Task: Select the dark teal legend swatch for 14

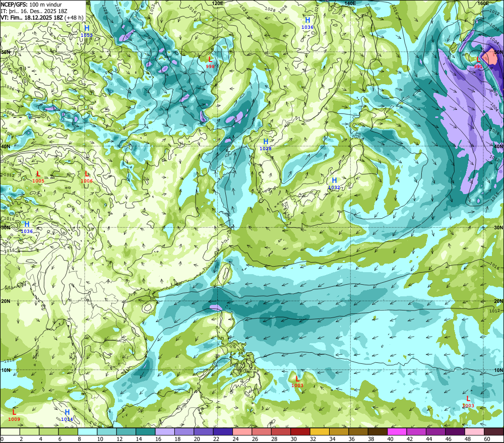Action: tap(146, 431)
